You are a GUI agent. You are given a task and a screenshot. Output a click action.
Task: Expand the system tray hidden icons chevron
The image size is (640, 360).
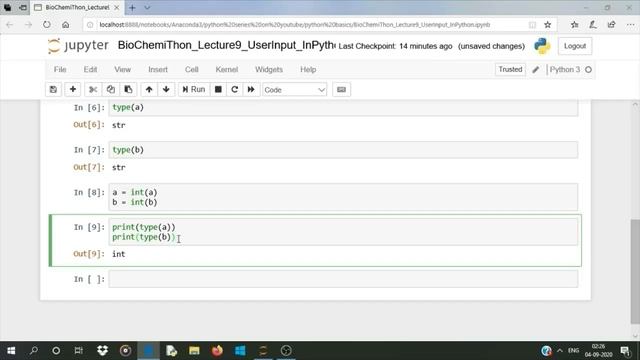560,351
